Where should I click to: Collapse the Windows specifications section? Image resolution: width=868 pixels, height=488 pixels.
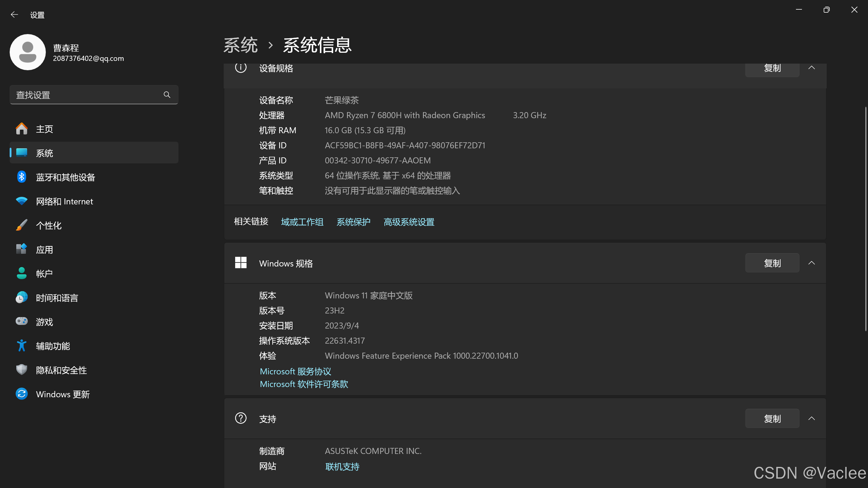811,263
